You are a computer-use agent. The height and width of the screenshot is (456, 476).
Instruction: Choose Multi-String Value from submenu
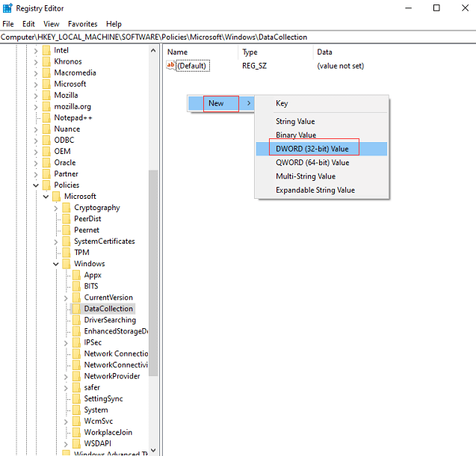(x=321, y=176)
